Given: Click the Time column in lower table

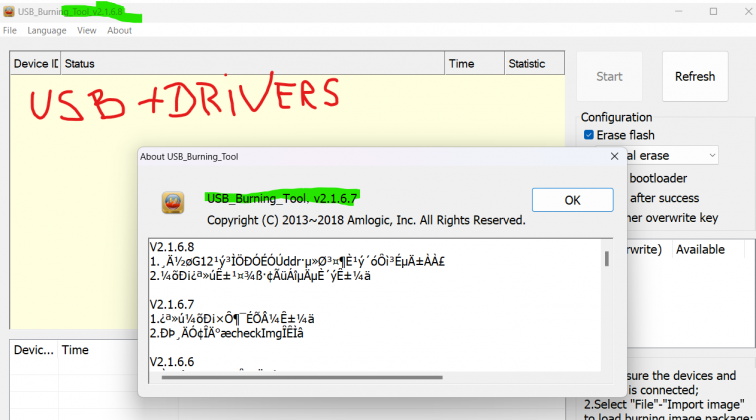Looking at the screenshot, I should pos(75,350).
